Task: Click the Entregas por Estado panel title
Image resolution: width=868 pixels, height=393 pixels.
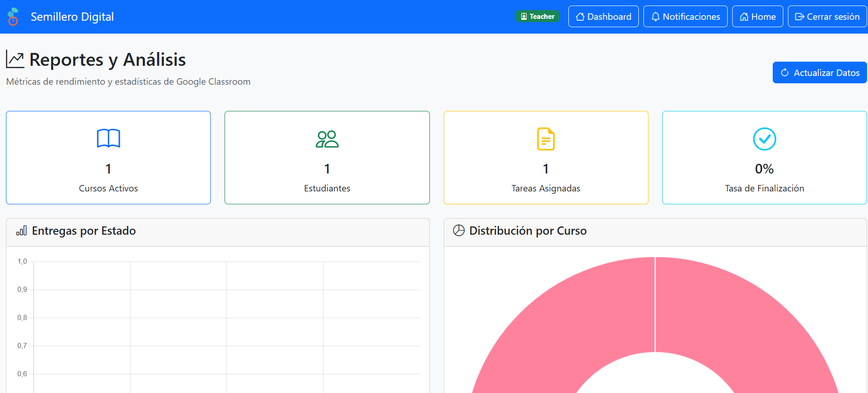Action: click(x=84, y=231)
